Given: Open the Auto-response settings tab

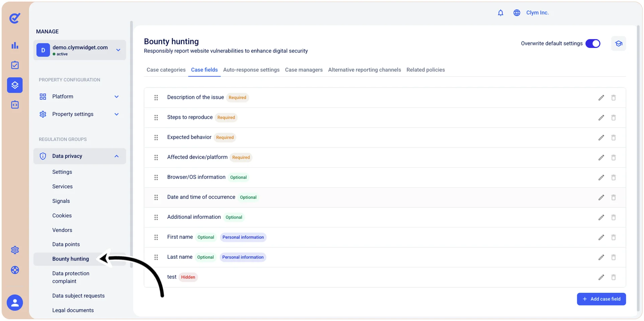Looking at the screenshot, I should pyautogui.click(x=251, y=70).
